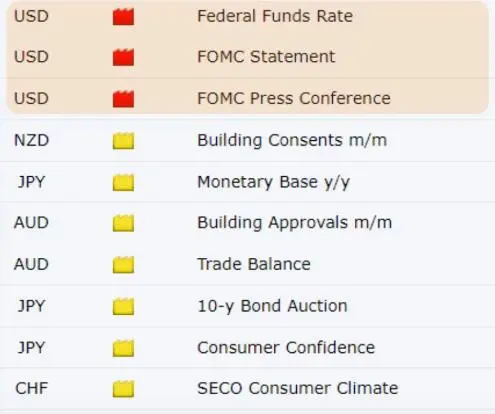Click yellow impact icon for Building Consents m/m

pos(123,141)
